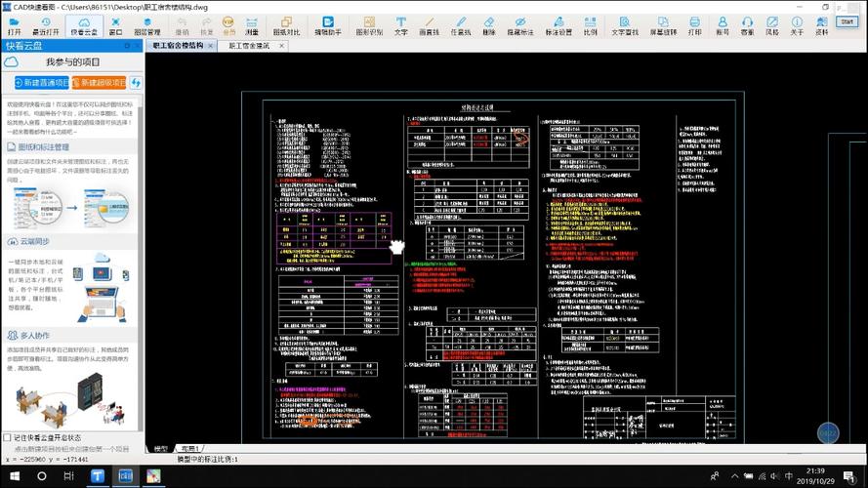The image size is (868, 488).
Task: Click the 图纸和标注管理 illustration image
Action: tap(71, 208)
